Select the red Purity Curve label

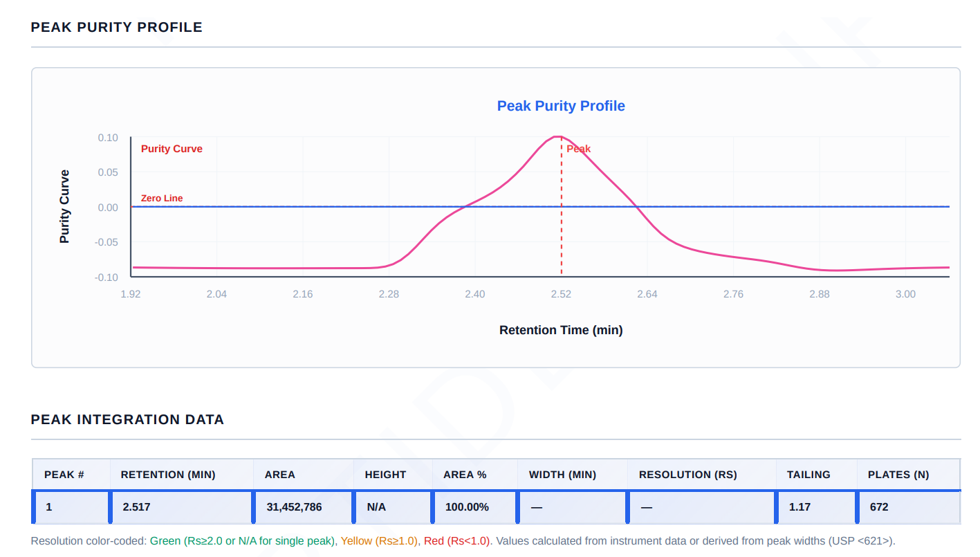pos(172,149)
